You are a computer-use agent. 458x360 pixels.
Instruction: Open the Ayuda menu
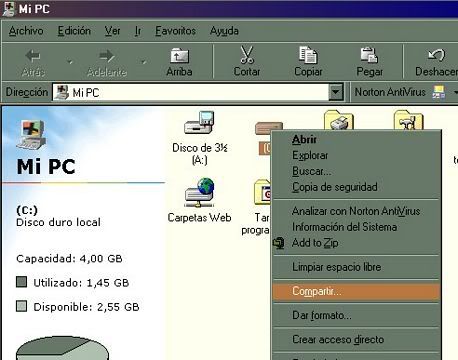coord(224,31)
